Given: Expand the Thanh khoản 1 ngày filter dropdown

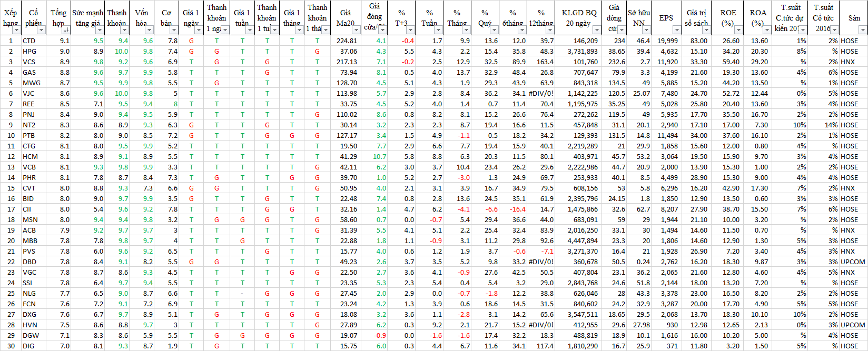Looking at the screenshot, I should pos(225,30).
